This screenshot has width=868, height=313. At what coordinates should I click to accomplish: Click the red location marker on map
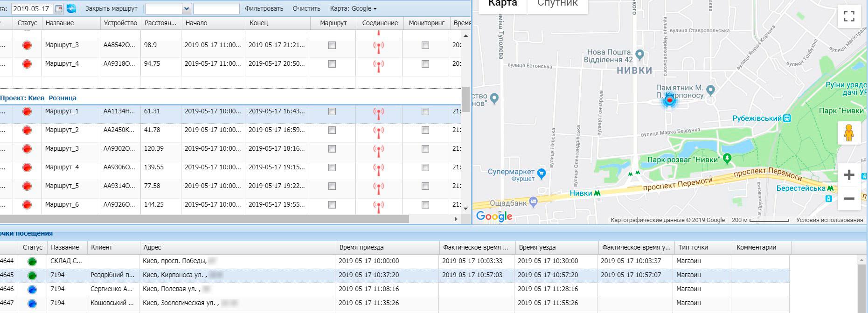669,100
